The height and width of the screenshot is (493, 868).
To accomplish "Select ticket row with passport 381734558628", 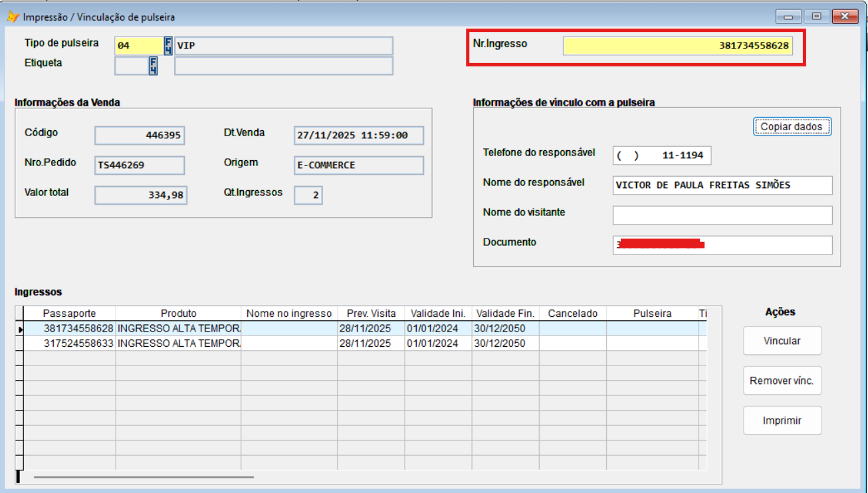I will coord(78,328).
